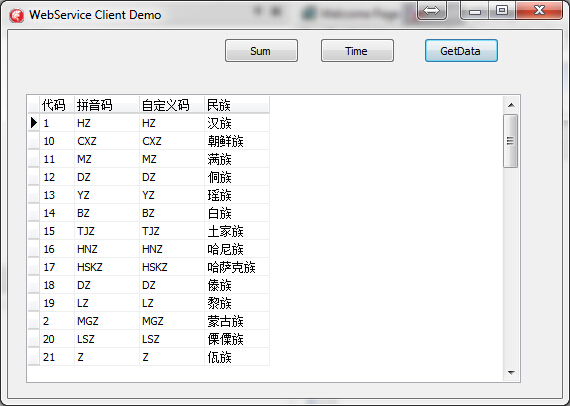The height and width of the screenshot is (406, 570).
Task: Select cell 哈尼族 in the grid
Action: pyautogui.click(x=237, y=249)
